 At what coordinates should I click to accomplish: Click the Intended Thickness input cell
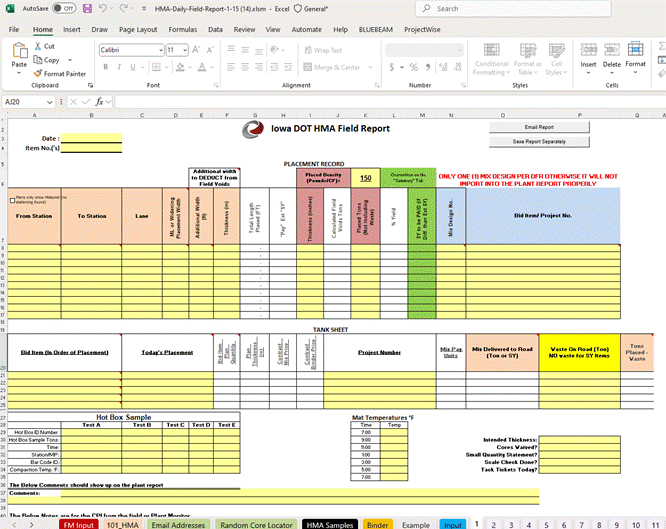pos(579,440)
